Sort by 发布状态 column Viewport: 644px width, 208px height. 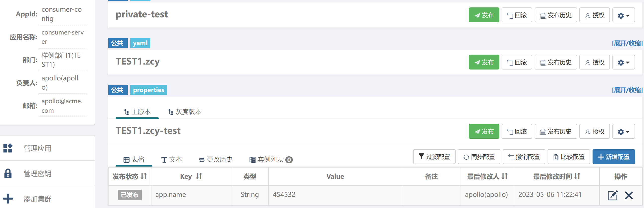click(129, 176)
